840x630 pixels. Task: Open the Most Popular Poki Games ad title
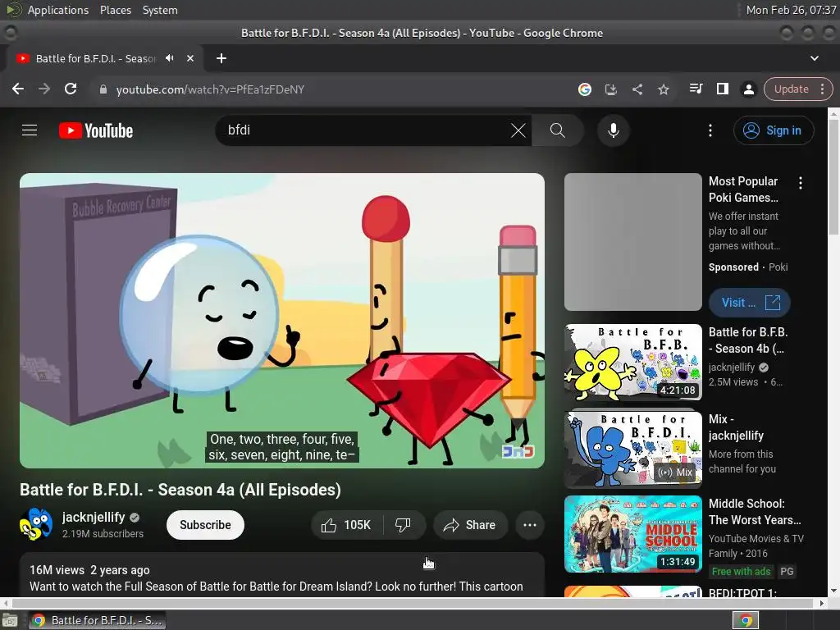coord(743,189)
